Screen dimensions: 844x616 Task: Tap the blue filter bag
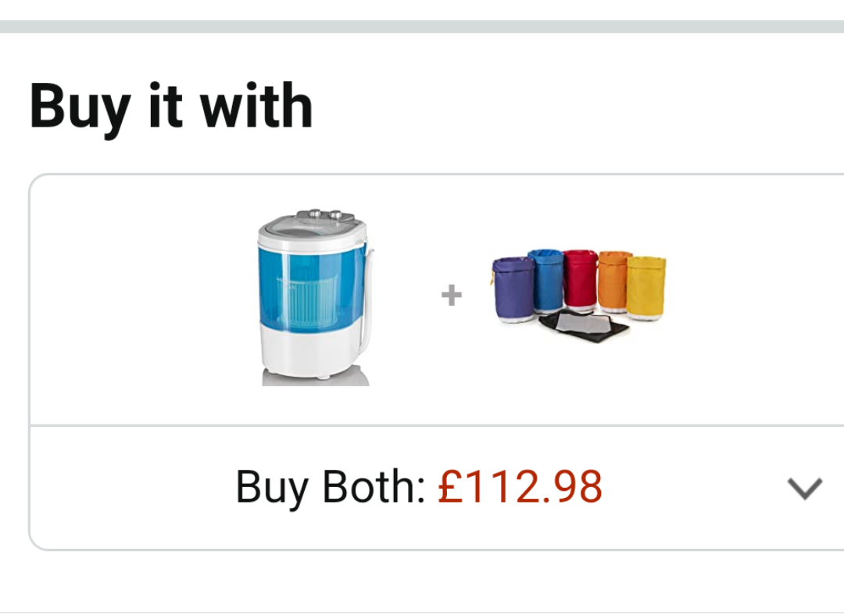click(545, 278)
